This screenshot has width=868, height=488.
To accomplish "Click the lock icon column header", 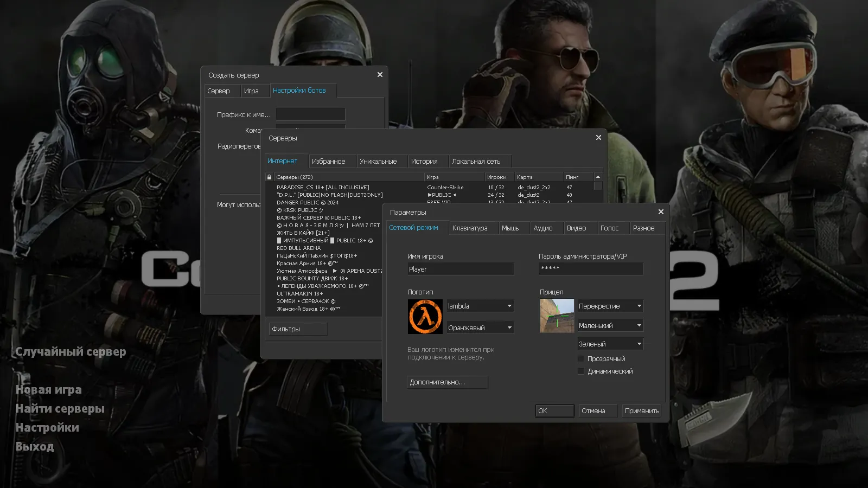I will pyautogui.click(x=269, y=177).
